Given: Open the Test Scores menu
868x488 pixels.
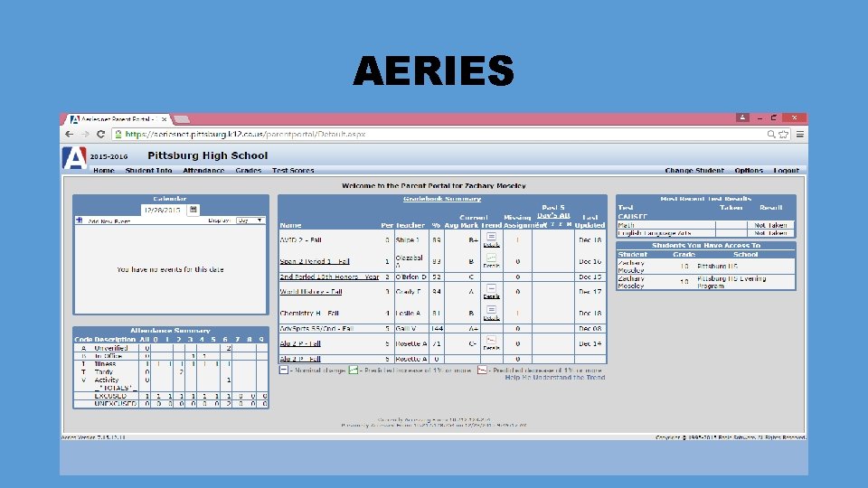Looking at the screenshot, I should coord(293,171).
